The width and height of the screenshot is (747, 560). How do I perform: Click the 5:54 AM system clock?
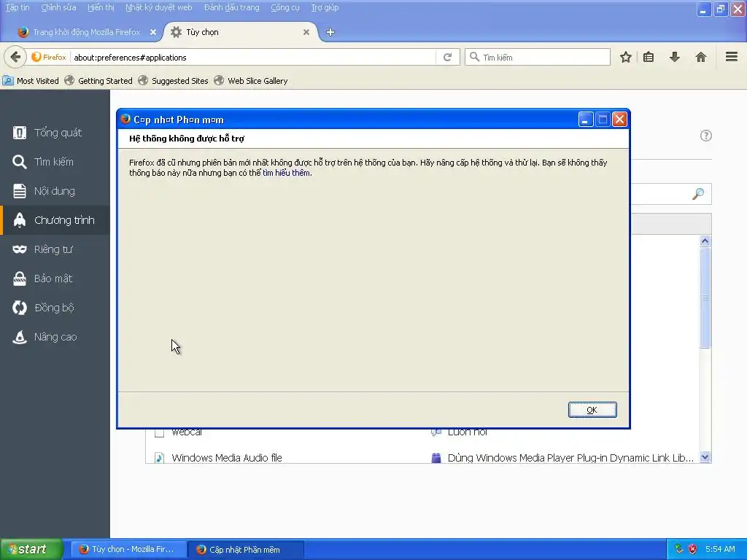coord(720,549)
